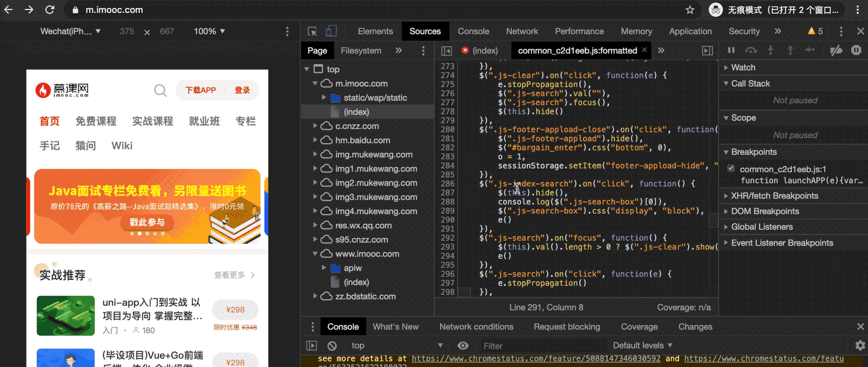The height and width of the screenshot is (367, 868).
Task: Step out of current function
Action: point(790,50)
